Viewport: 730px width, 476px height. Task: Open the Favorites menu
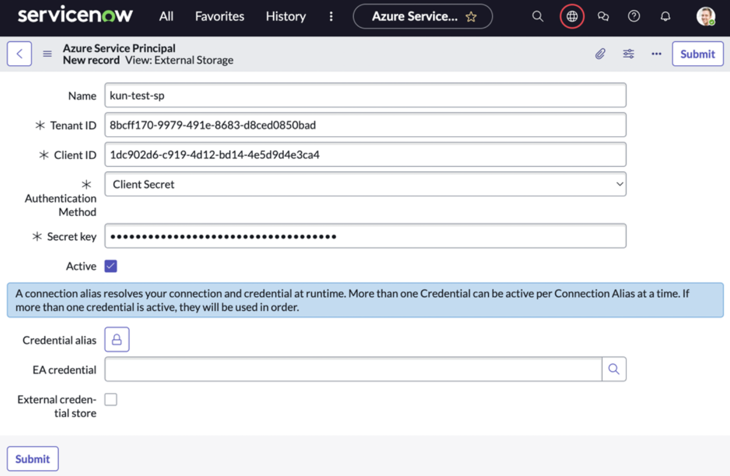(219, 16)
